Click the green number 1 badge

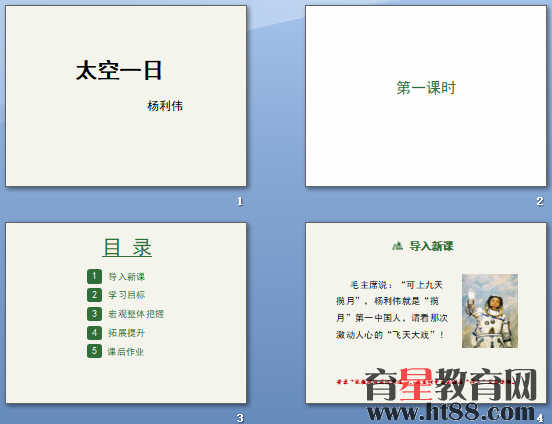pyautogui.click(x=94, y=276)
